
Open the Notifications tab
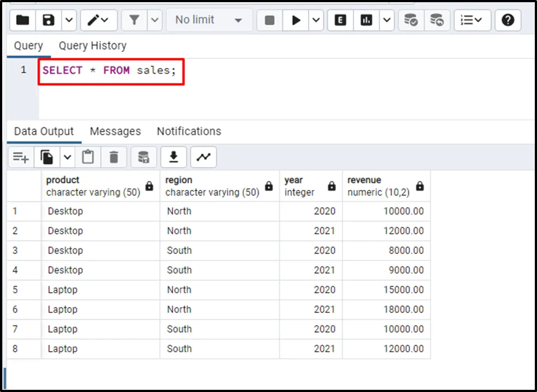[188, 132]
